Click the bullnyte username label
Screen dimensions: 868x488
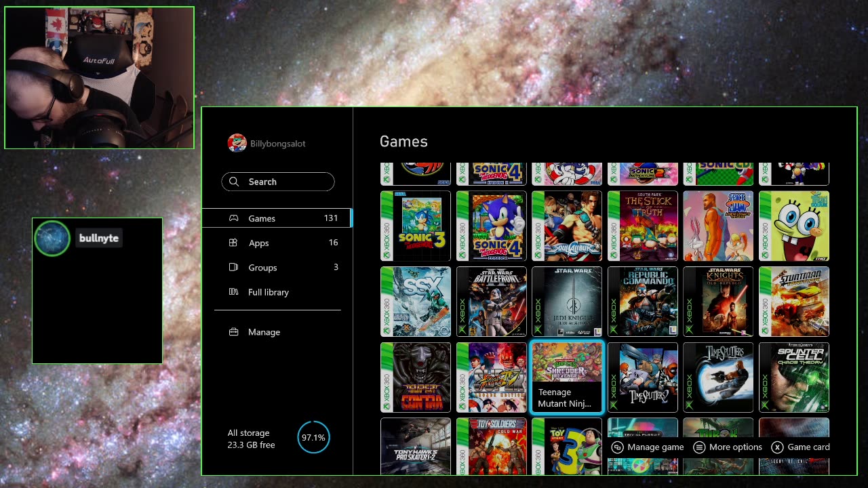click(x=98, y=238)
